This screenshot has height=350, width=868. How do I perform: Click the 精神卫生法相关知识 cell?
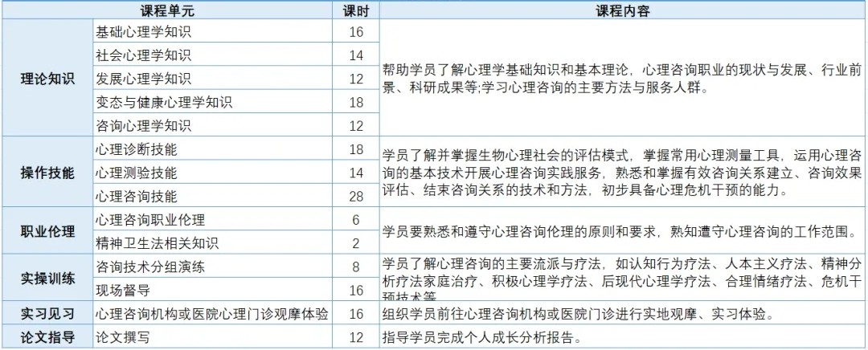pyautogui.click(x=158, y=243)
